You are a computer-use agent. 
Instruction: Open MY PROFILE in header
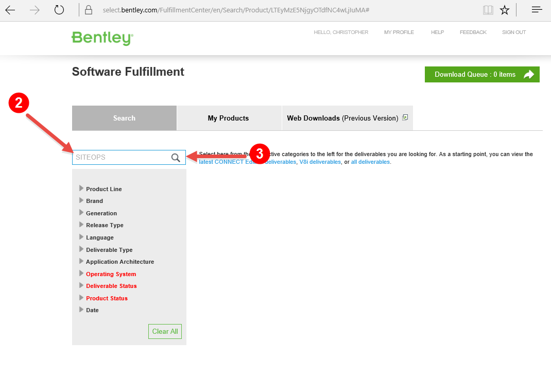point(399,32)
